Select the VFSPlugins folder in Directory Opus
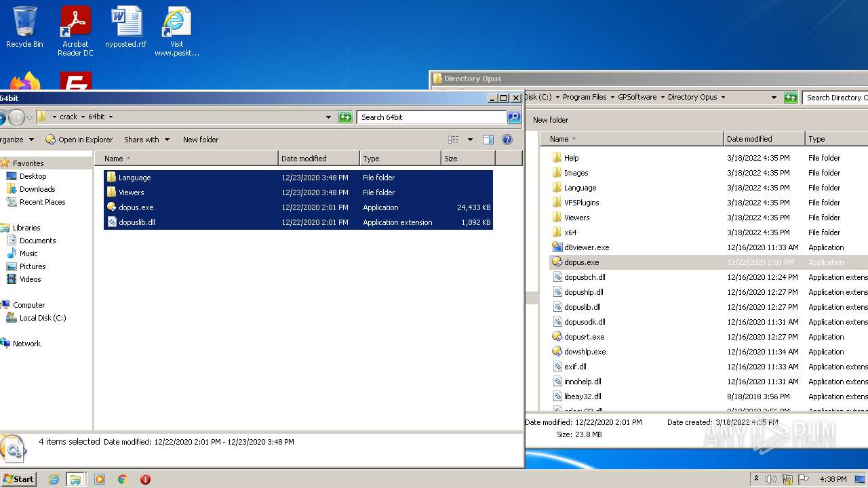 pyautogui.click(x=582, y=203)
